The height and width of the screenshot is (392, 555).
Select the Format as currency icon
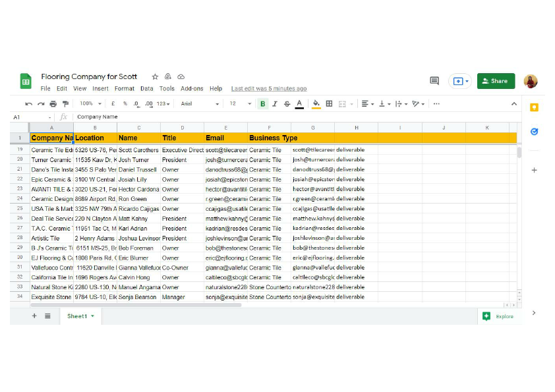(111, 103)
